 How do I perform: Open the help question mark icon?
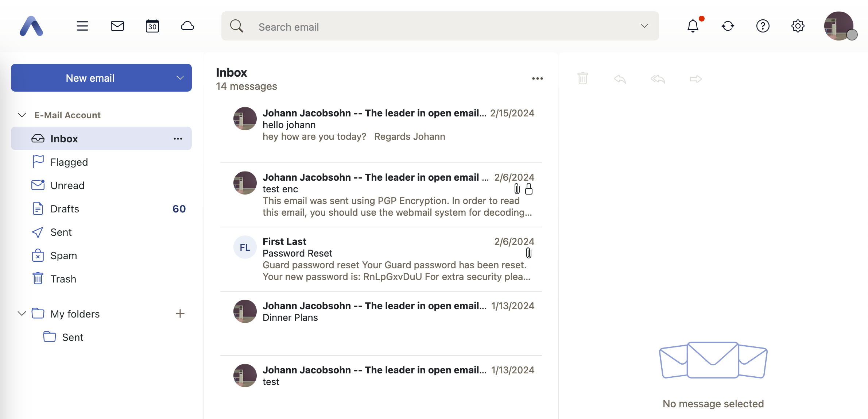(x=763, y=26)
